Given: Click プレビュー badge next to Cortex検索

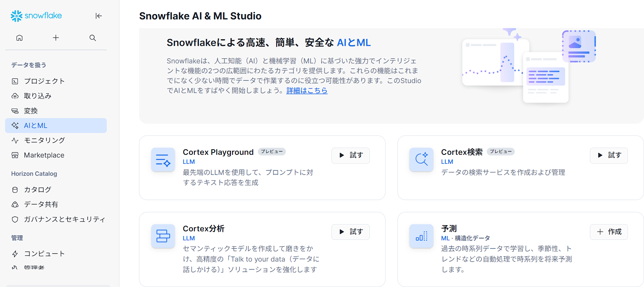Looking at the screenshot, I should [501, 152].
